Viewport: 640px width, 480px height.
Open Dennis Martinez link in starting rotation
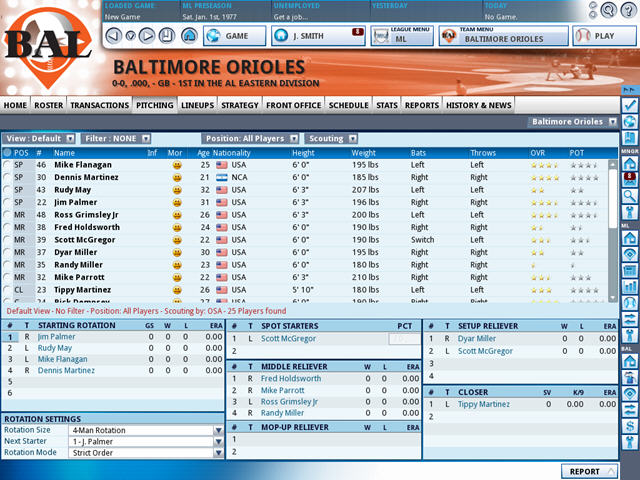coord(66,371)
